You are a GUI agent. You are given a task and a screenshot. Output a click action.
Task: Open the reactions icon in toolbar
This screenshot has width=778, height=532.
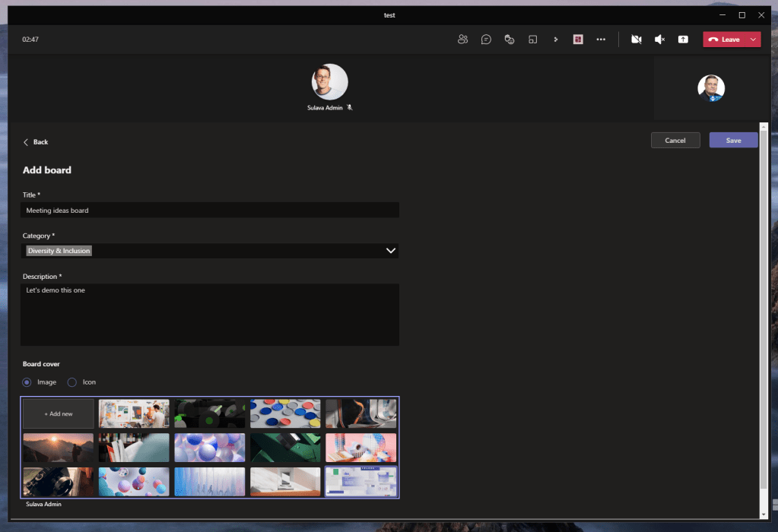(510, 40)
